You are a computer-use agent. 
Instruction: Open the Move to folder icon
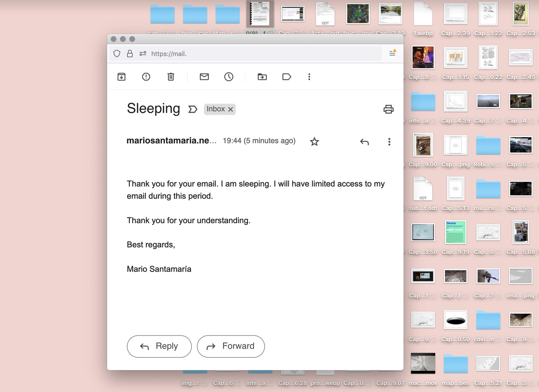click(x=262, y=77)
